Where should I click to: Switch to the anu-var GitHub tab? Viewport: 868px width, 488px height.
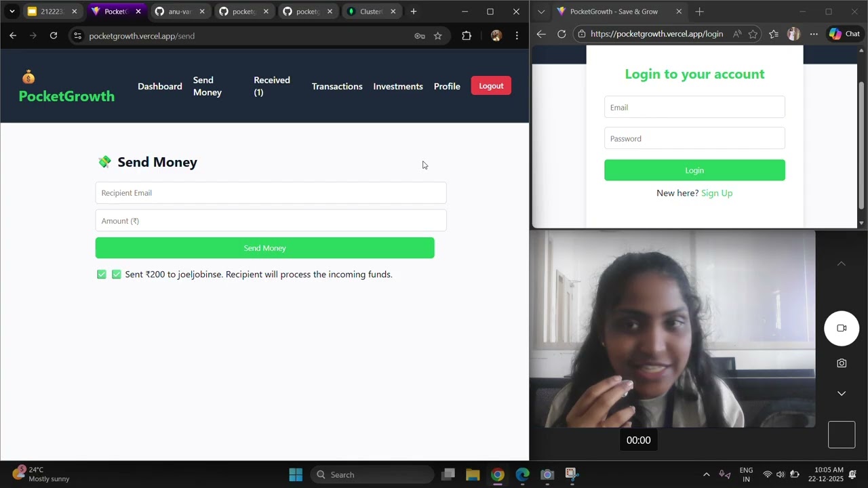coord(180,12)
